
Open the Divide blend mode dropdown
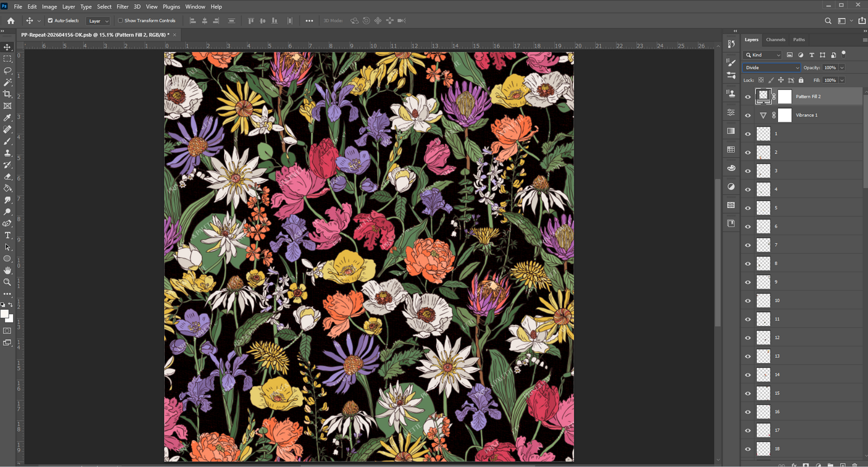(772, 68)
